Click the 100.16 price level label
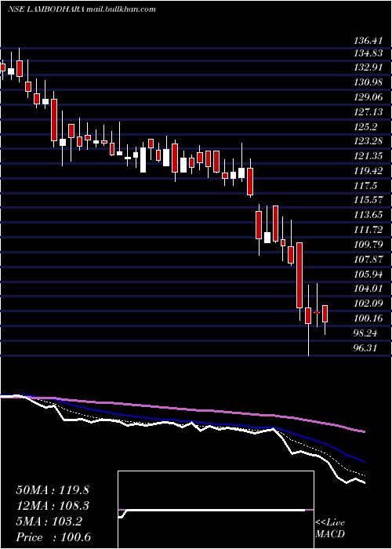Viewport: 392px width, 549px height. pyautogui.click(x=369, y=318)
